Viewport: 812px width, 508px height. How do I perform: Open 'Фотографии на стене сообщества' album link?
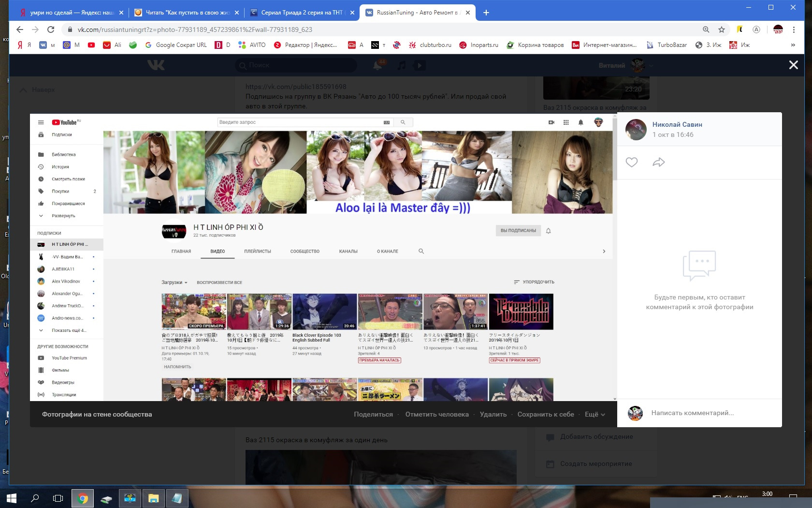click(x=97, y=414)
